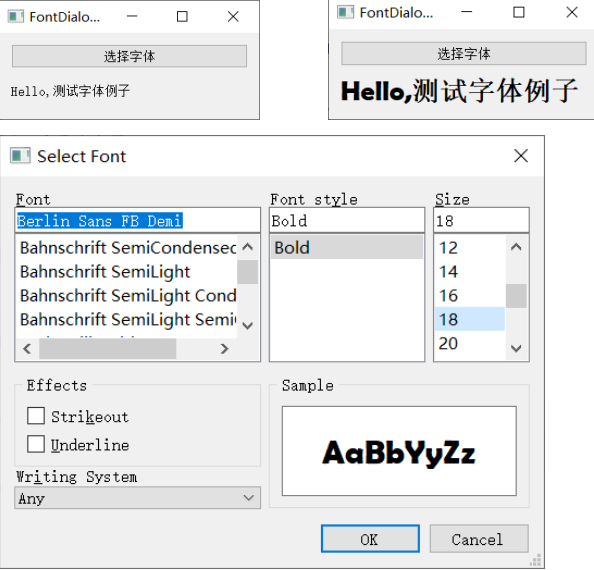This screenshot has width=594, height=570.
Task: Click the Size input field
Action: [x=481, y=220]
